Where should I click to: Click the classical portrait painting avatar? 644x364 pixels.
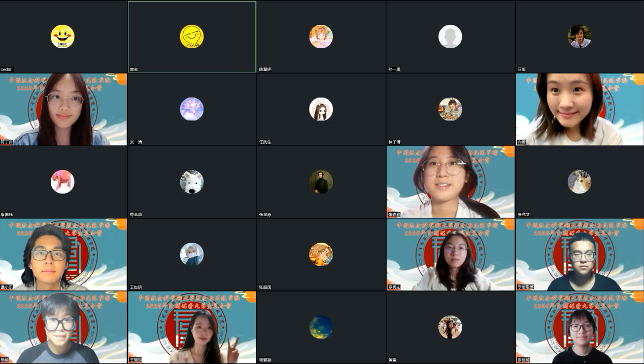(321, 182)
